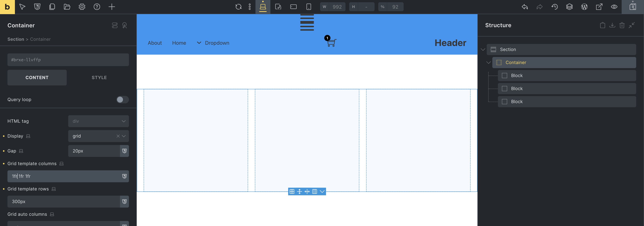
Task: Clear the Display grid value with X
Action: (118, 136)
